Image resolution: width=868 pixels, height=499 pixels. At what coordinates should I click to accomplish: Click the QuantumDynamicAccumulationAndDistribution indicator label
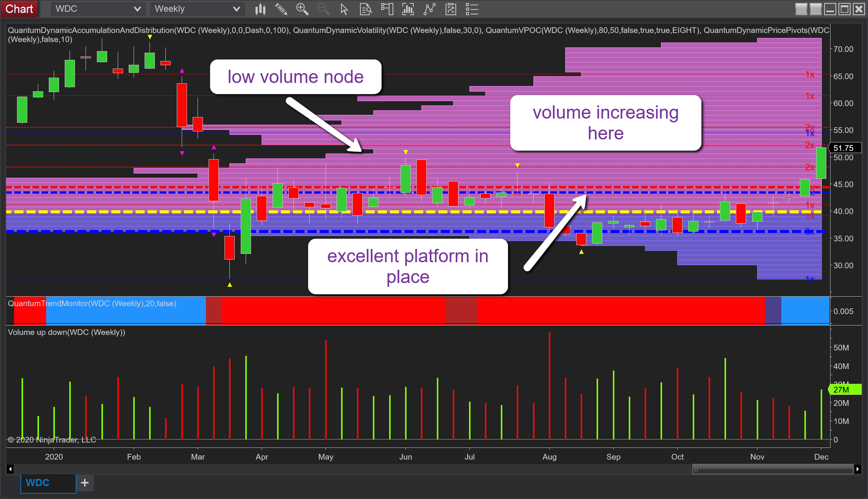(149, 30)
